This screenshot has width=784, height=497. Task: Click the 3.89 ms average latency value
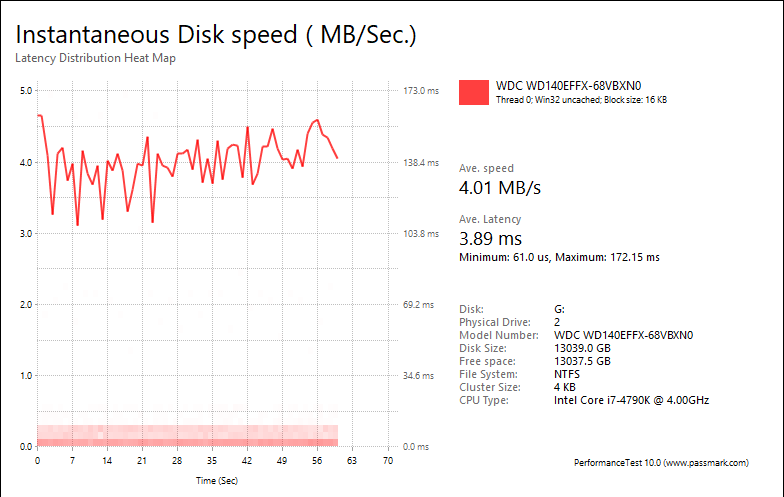pos(490,239)
